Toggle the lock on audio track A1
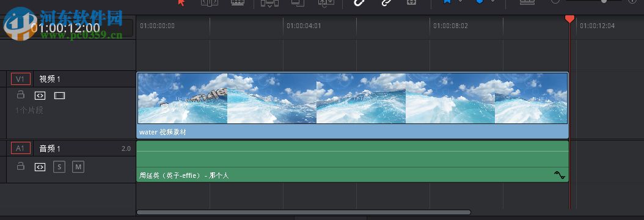 click(20, 166)
